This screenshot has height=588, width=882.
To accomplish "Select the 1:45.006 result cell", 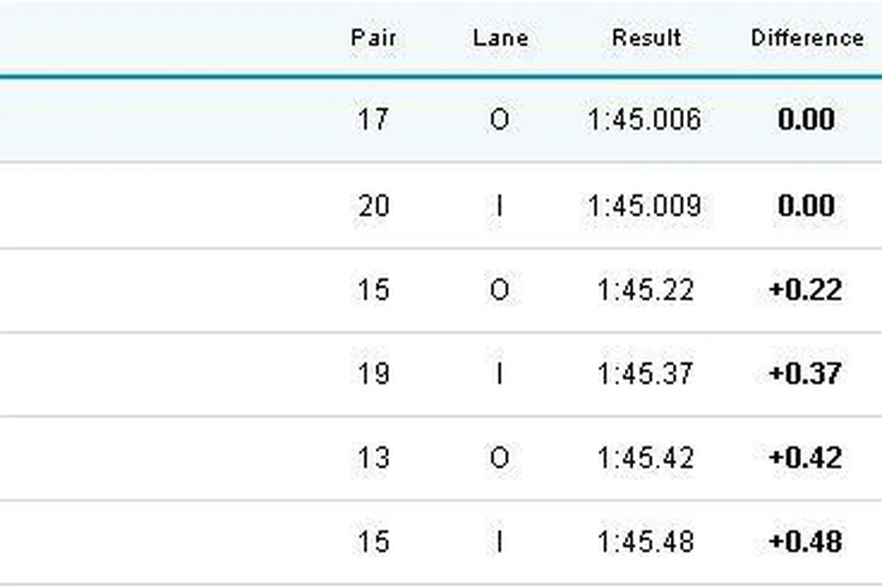I will pos(645,120).
